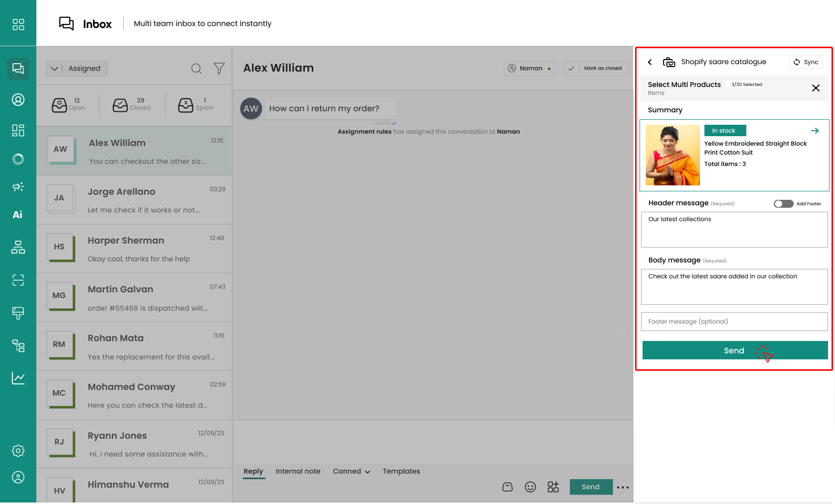The height and width of the screenshot is (504, 835).
Task: Click the Footer message optional field
Action: click(734, 322)
